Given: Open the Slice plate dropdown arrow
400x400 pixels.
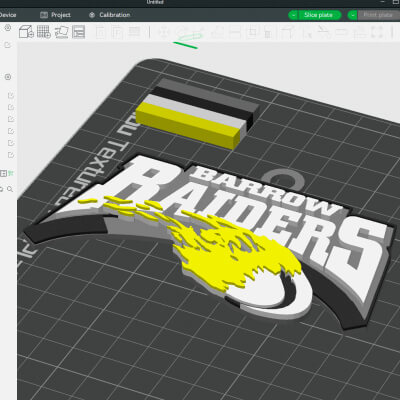Looking at the screenshot, I should click(x=293, y=15).
